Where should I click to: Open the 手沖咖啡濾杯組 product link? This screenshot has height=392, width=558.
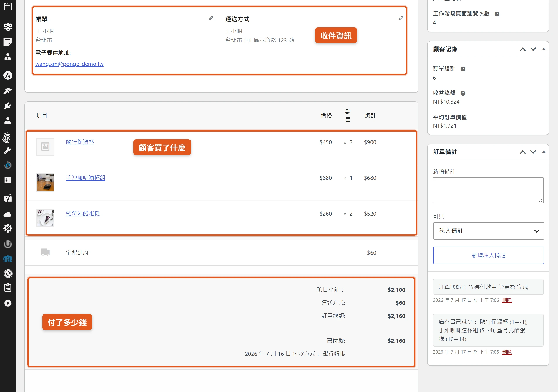click(x=85, y=178)
